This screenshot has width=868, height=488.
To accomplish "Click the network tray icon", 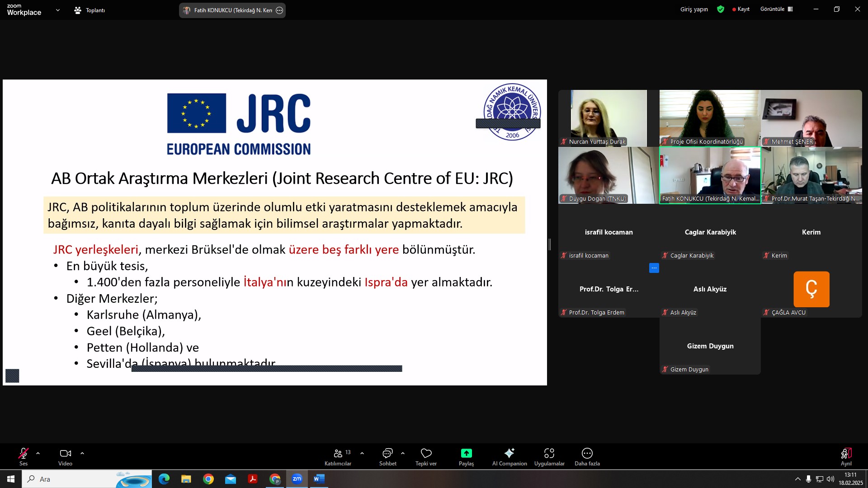I will [819, 479].
